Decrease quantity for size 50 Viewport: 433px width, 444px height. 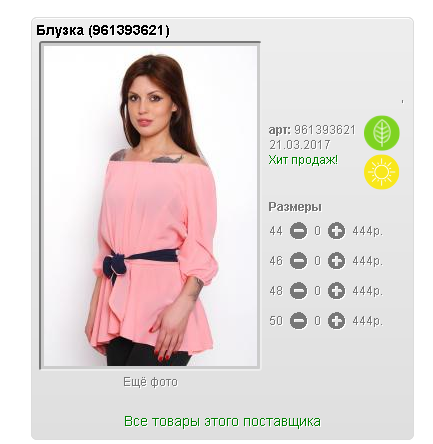coord(298,321)
